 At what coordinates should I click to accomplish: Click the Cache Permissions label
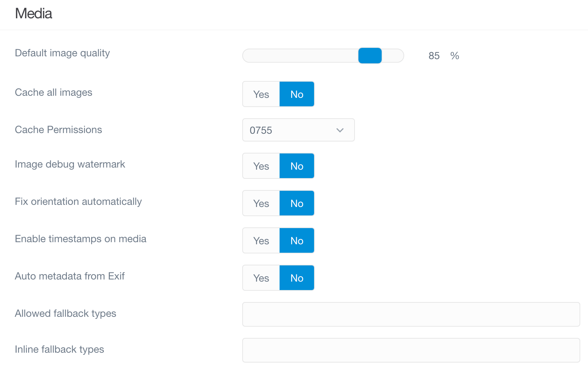pos(58,130)
